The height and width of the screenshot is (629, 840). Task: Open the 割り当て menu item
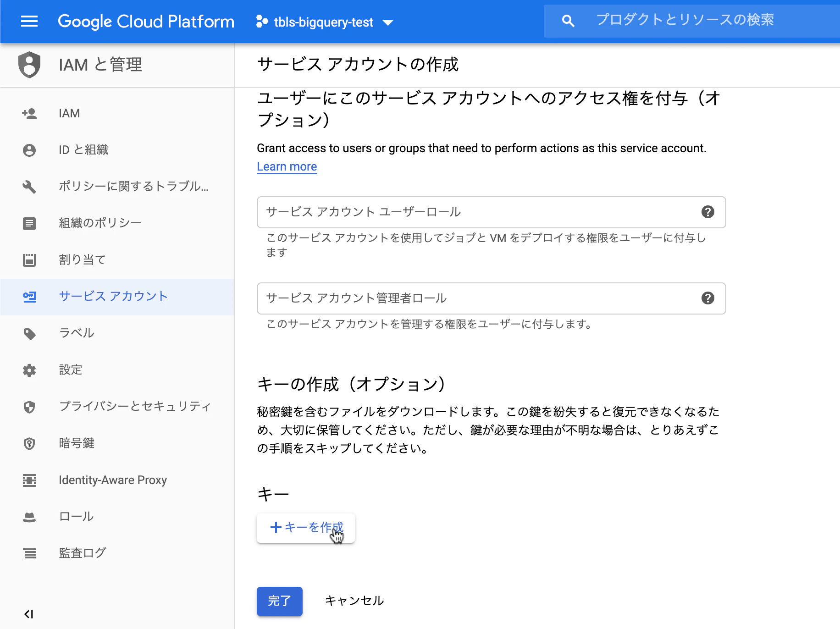point(117,260)
